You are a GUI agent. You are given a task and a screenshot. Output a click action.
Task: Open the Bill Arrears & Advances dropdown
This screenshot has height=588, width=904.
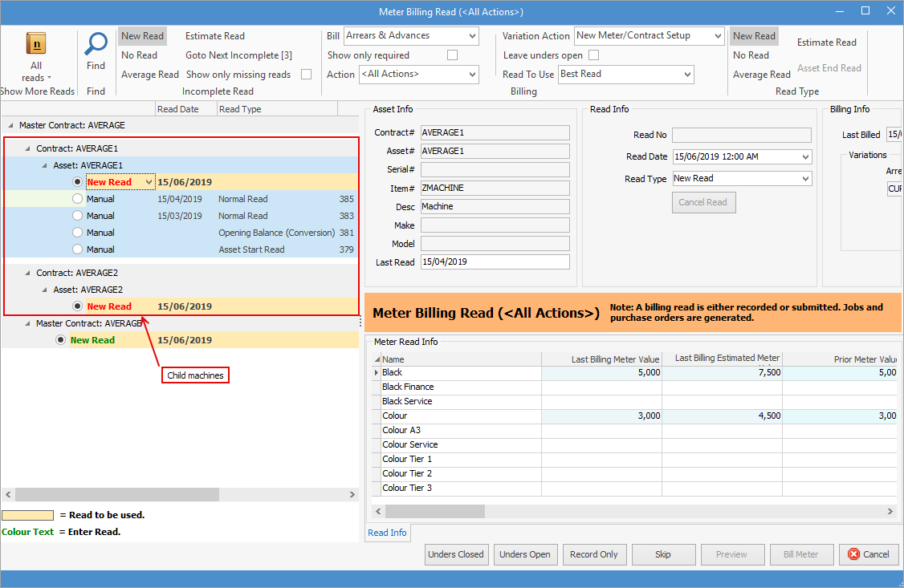tap(472, 36)
